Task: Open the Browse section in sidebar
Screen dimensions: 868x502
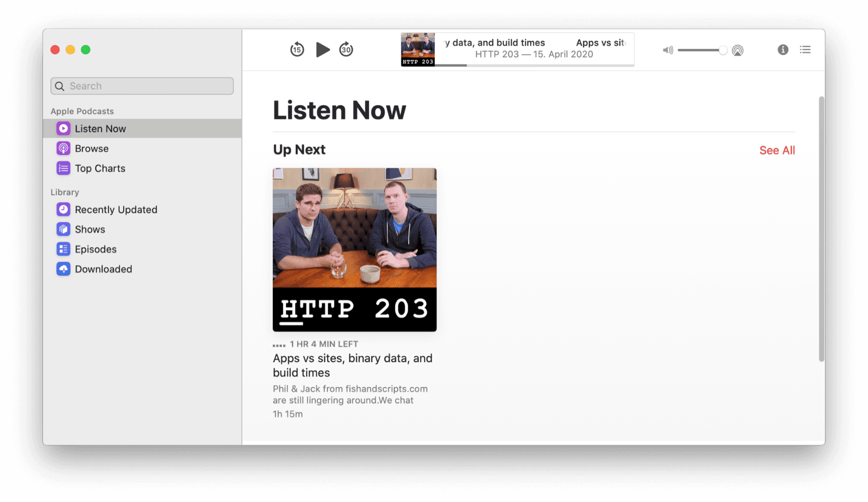Action: tap(92, 148)
